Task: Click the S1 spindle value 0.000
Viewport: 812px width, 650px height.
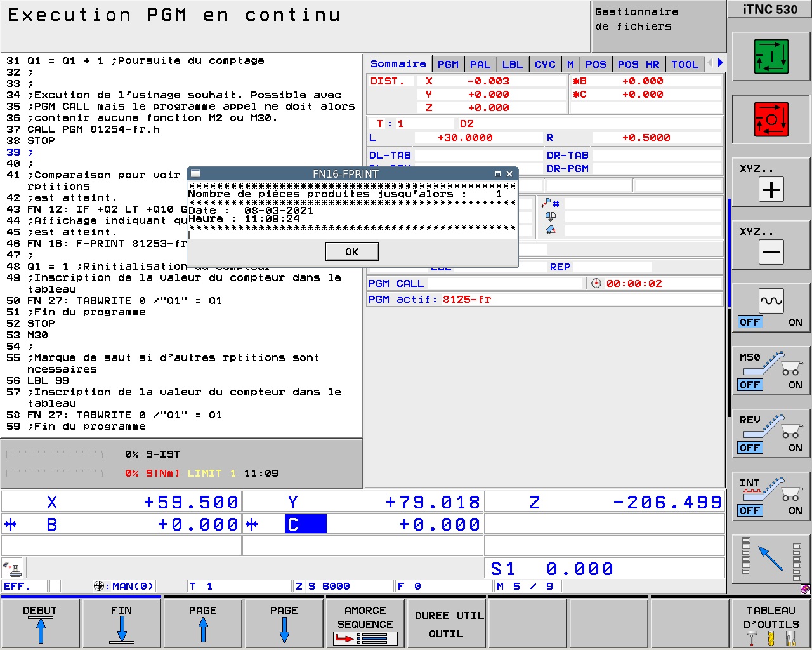Action: coord(580,569)
